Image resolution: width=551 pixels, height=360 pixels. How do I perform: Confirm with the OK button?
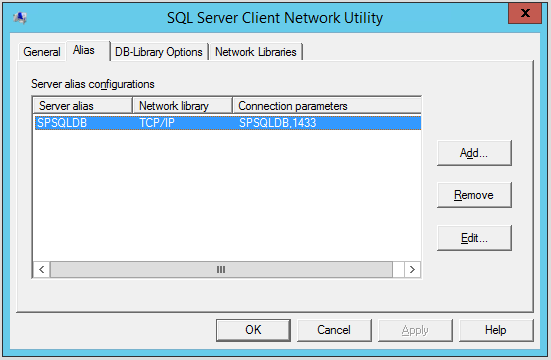point(253,330)
